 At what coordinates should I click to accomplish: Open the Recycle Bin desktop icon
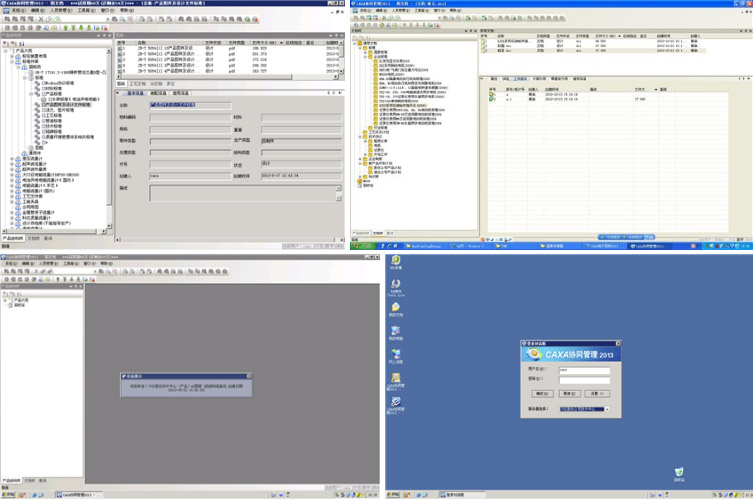(x=679, y=471)
